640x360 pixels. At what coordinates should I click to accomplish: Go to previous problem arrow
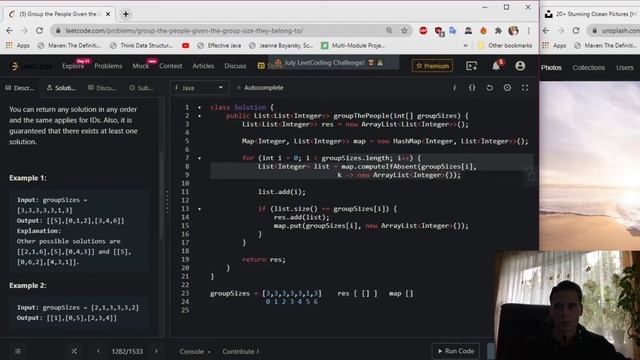[x=98, y=351]
